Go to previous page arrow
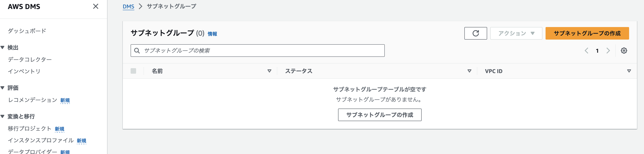644x154 pixels. pos(586,51)
